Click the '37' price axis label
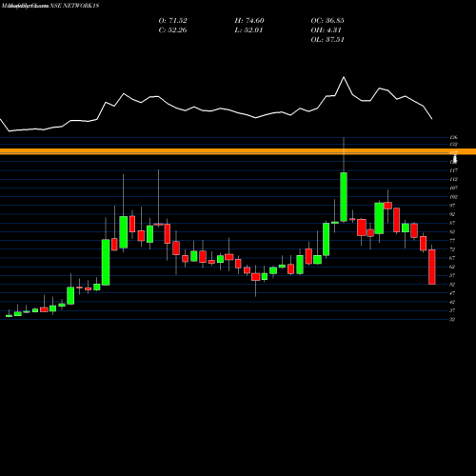This screenshot has width=476, height=476. [x=452, y=310]
